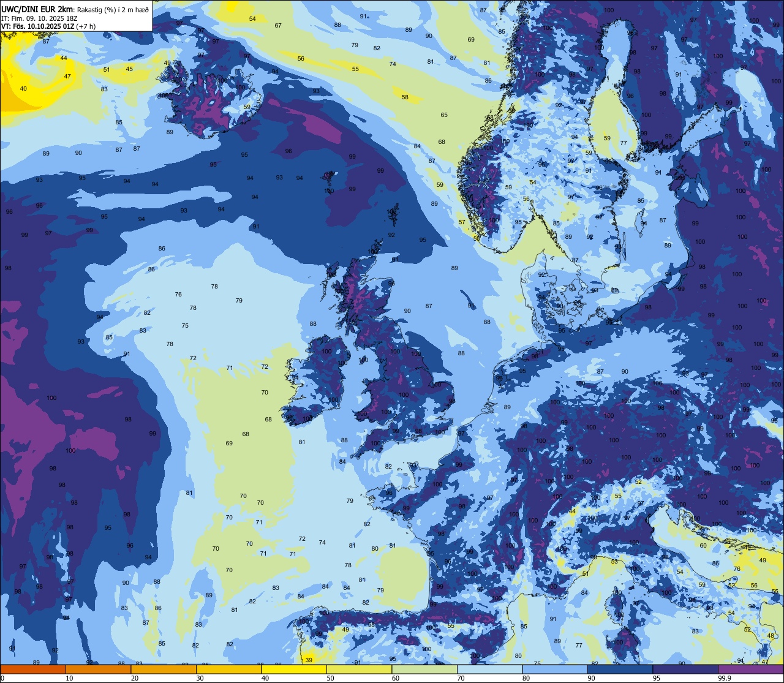Click the "67" humidity value at the map's top
The width and height of the screenshot is (784, 683).
click(x=278, y=26)
